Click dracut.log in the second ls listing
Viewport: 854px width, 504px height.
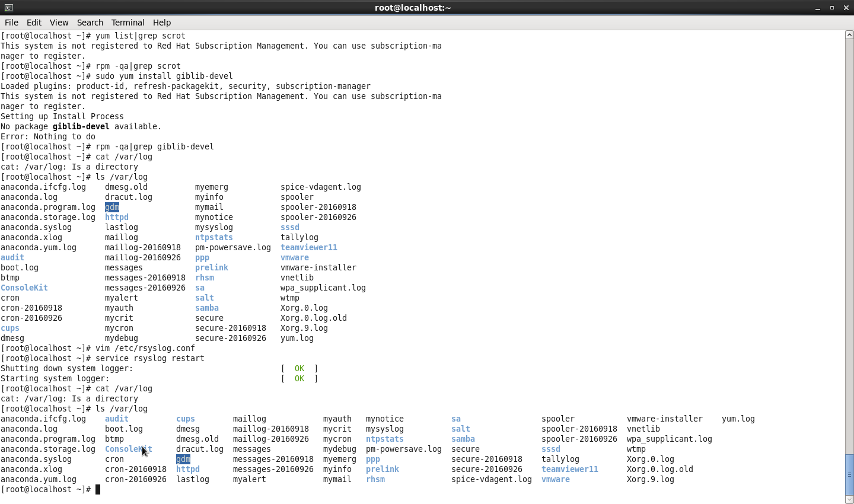200,449
